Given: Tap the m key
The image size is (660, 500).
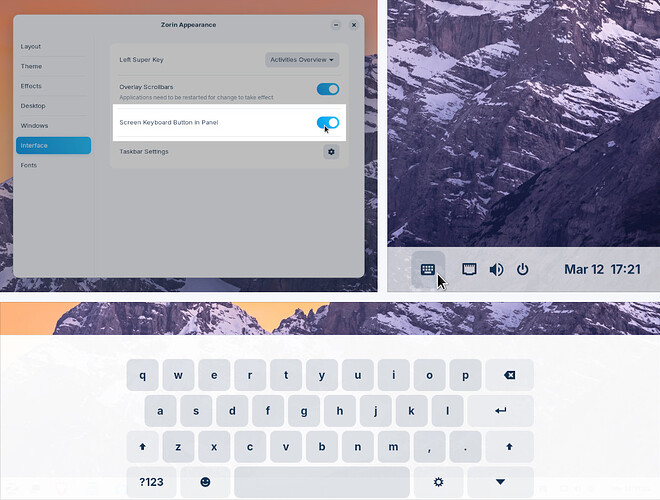Looking at the screenshot, I should tap(394, 447).
